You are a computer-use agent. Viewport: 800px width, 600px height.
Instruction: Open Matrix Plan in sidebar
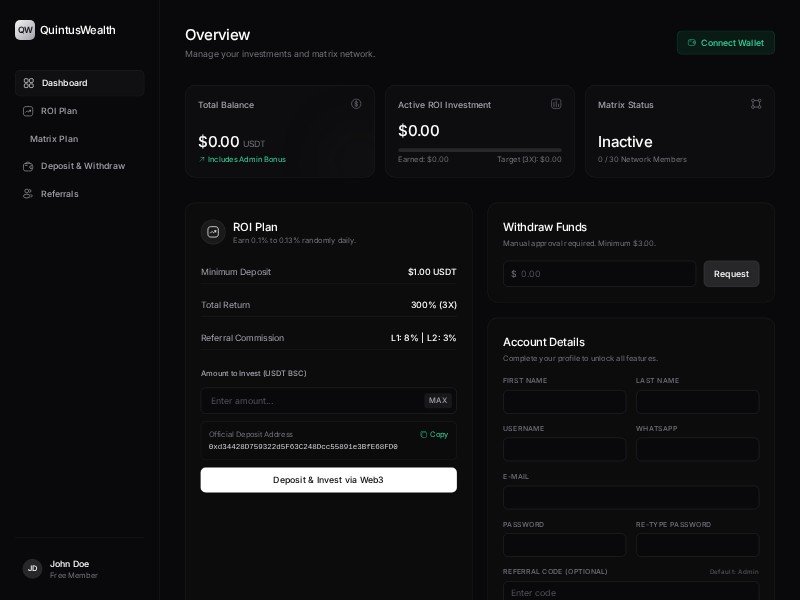click(x=54, y=139)
